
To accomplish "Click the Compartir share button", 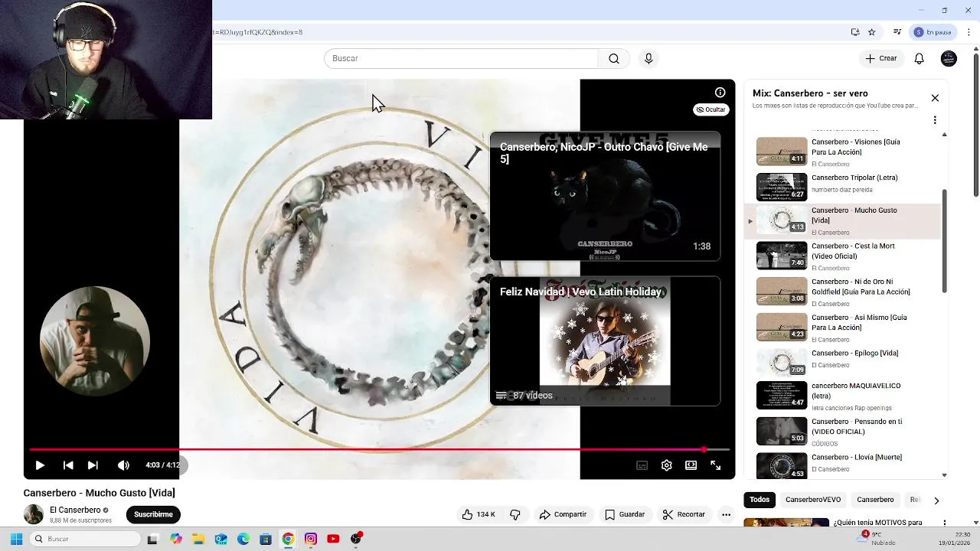I will [563, 515].
